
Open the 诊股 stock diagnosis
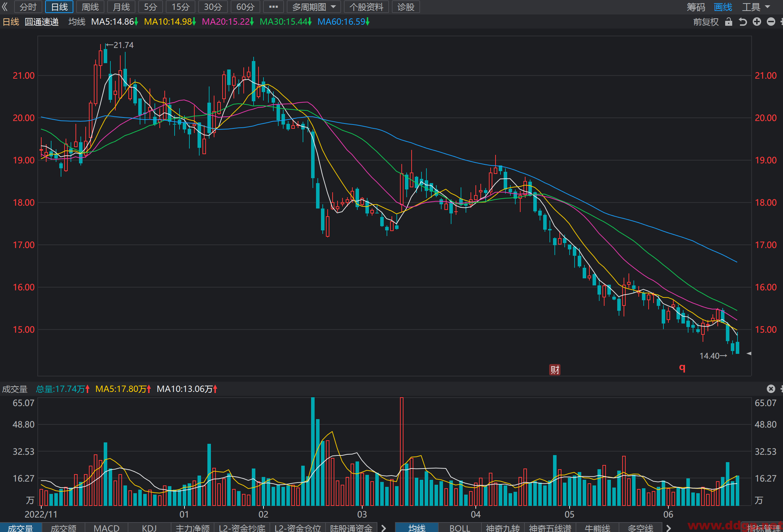coord(406,7)
